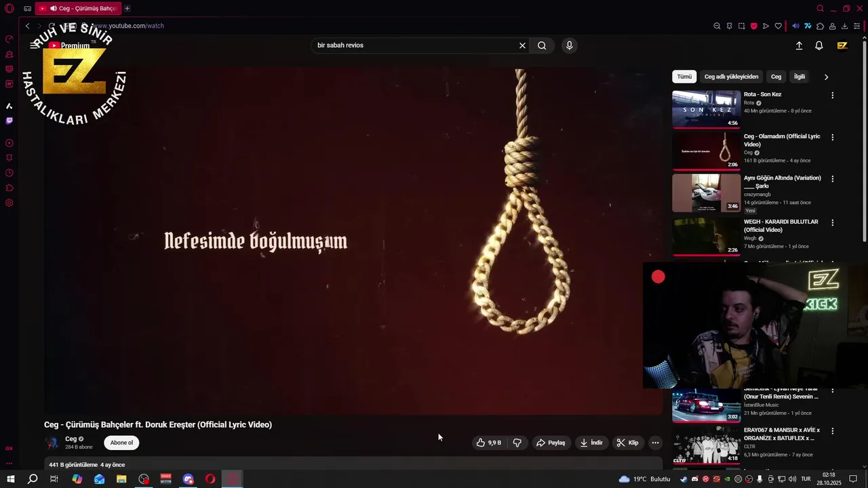Clear the search box with the X
868x488 pixels.
point(522,45)
